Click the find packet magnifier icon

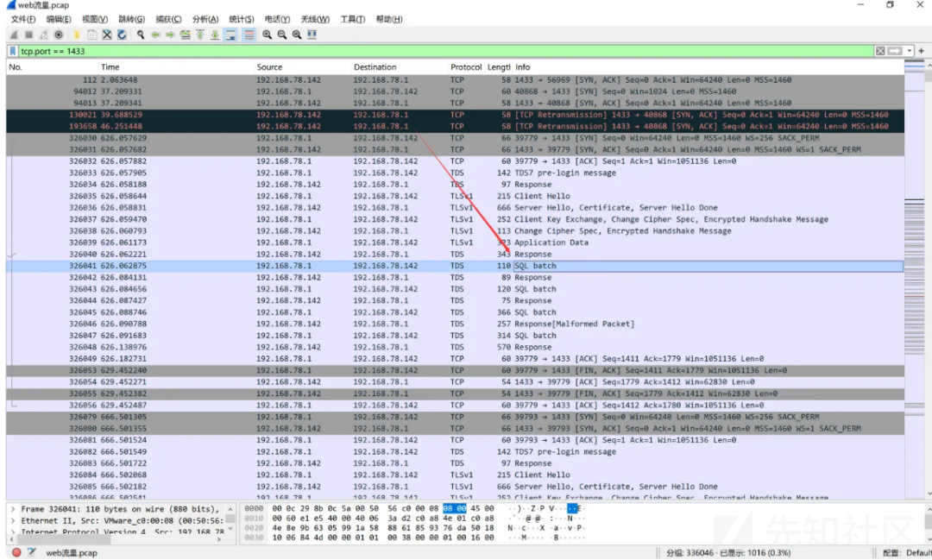[x=141, y=35]
